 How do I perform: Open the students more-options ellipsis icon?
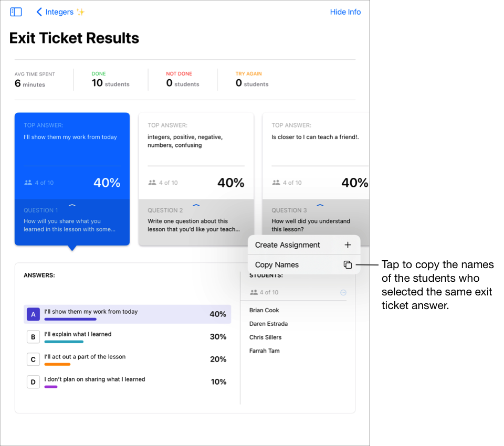[343, 293]
